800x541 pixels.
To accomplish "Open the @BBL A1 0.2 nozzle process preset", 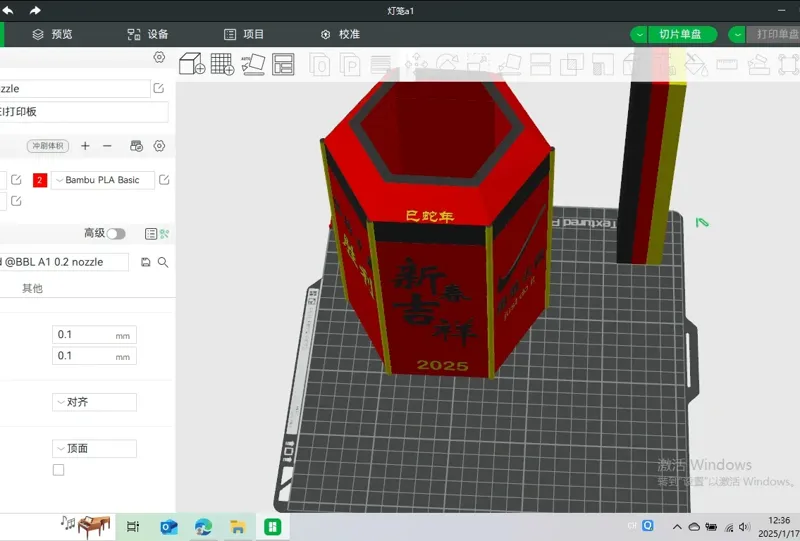I will coord(64,262).
